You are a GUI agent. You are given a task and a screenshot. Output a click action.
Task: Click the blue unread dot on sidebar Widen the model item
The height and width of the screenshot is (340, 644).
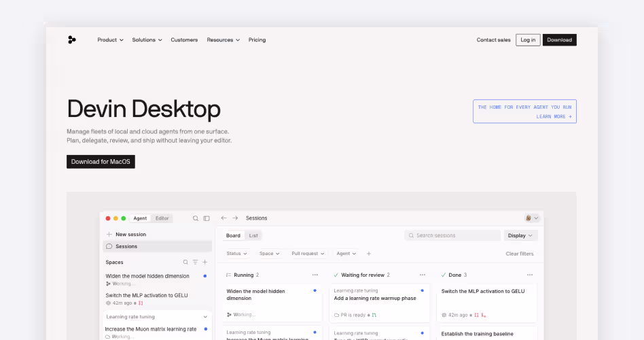point(205,276)
